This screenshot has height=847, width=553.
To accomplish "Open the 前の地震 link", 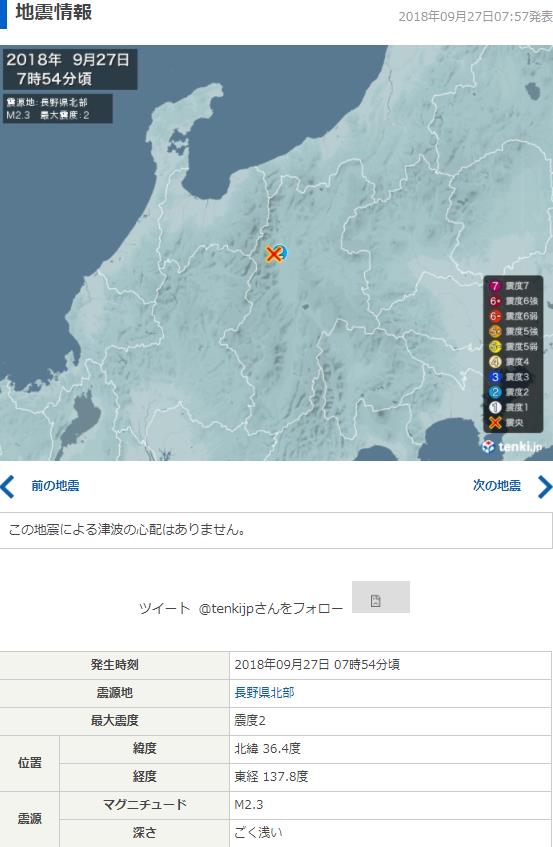I will click(55, 486).
